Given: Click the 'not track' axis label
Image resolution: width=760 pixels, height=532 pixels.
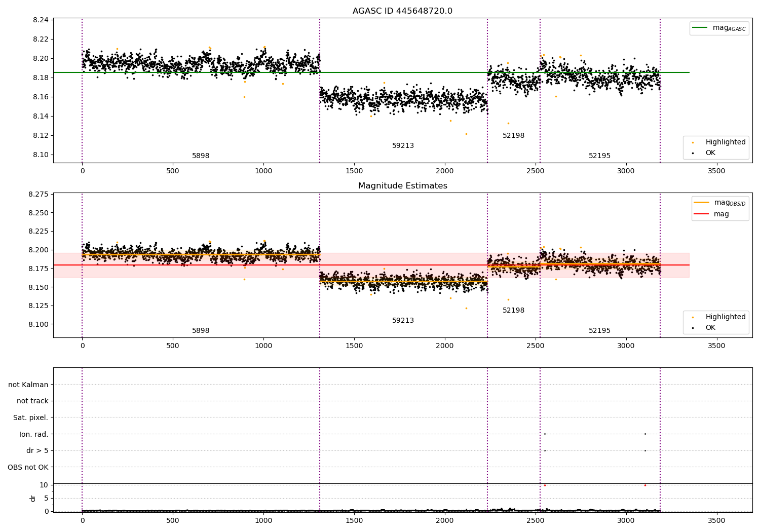Looking at the screenshot, I should point(32,401).
